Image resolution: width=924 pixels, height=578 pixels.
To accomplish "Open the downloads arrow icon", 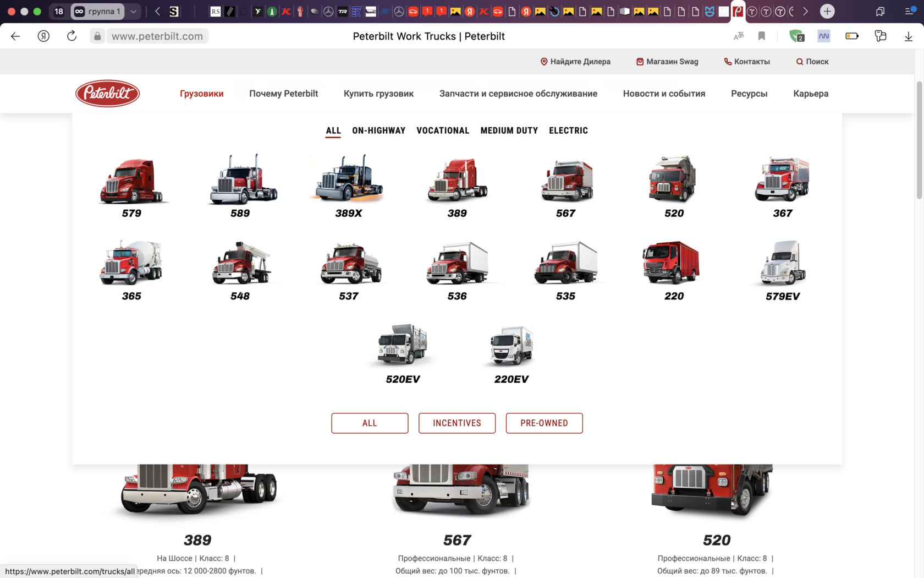I will pos(908,36).
